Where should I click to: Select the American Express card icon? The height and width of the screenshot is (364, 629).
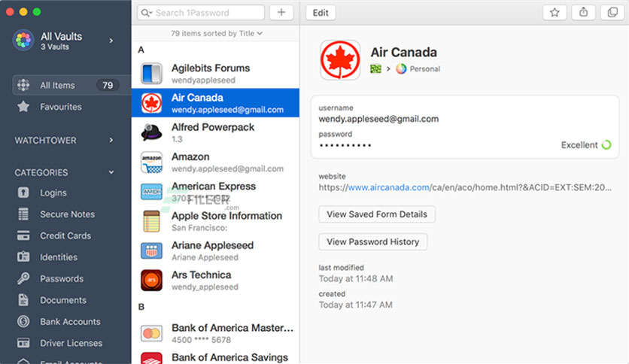click(151, 192)
